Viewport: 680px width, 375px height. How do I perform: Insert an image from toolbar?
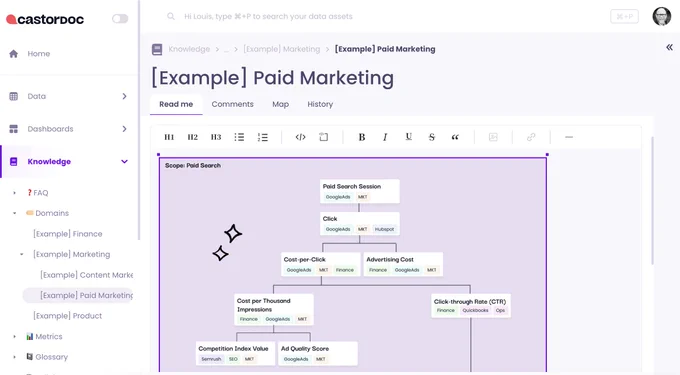tap(493, 137)
